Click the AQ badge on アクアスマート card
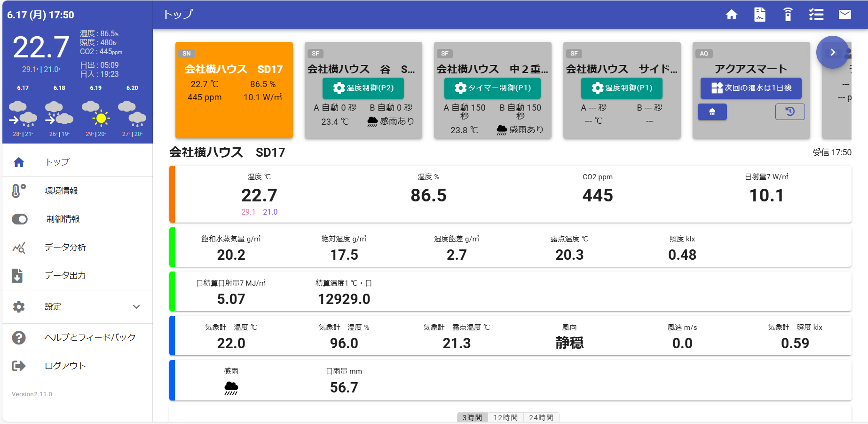This screenshot has height=424, width=868. (x=704, y=53)
